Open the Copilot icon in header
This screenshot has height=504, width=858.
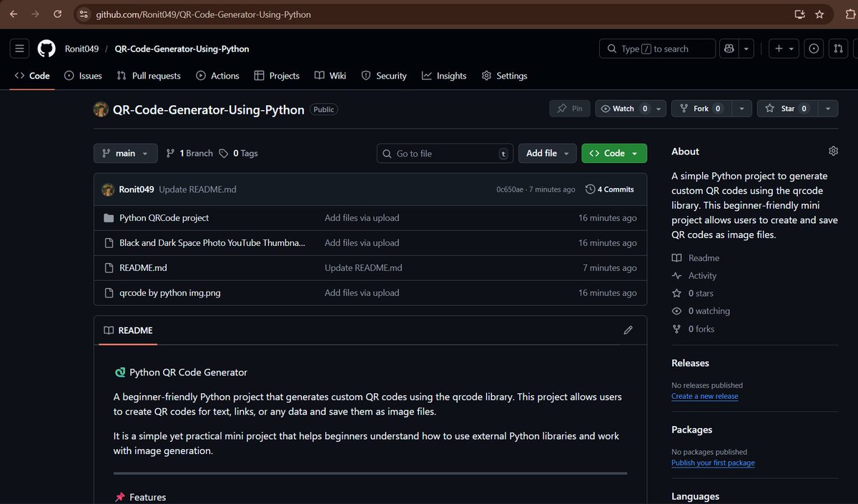[729, 49]
